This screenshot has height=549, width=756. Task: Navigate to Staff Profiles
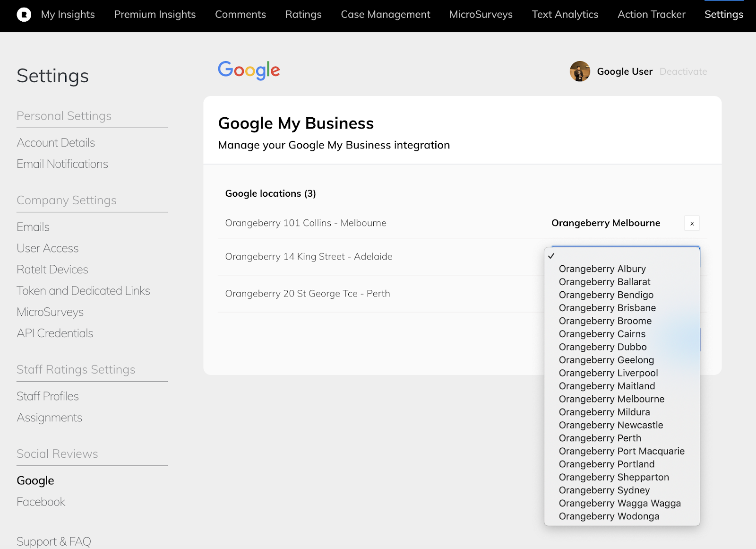pos(48,396)
